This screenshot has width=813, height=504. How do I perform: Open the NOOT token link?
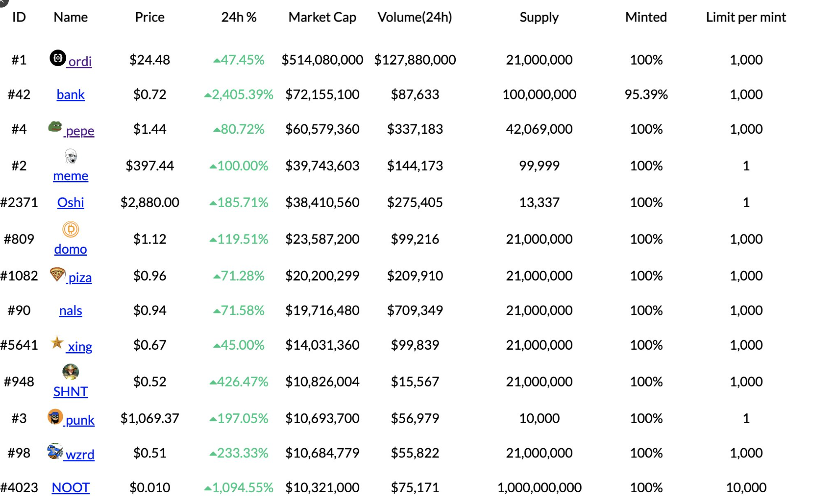pos(70,488)
